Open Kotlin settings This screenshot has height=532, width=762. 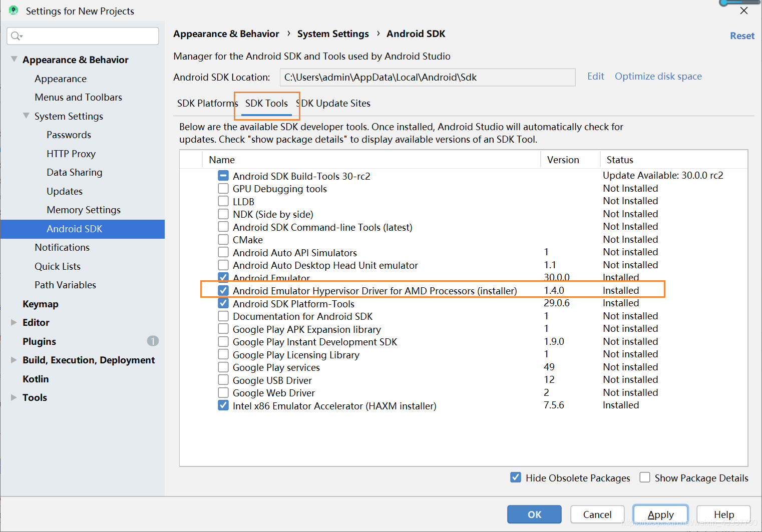tap(36, 379)
